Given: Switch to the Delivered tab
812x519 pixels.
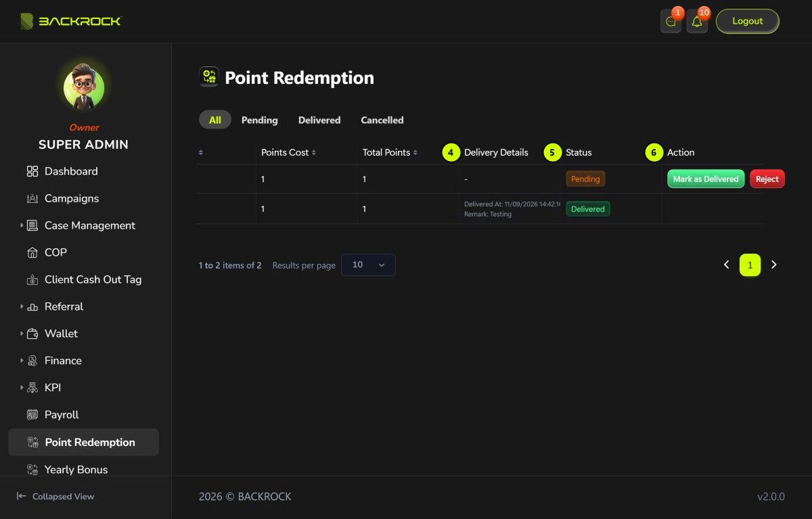Looking at the screenshot, I should [319, 120].
